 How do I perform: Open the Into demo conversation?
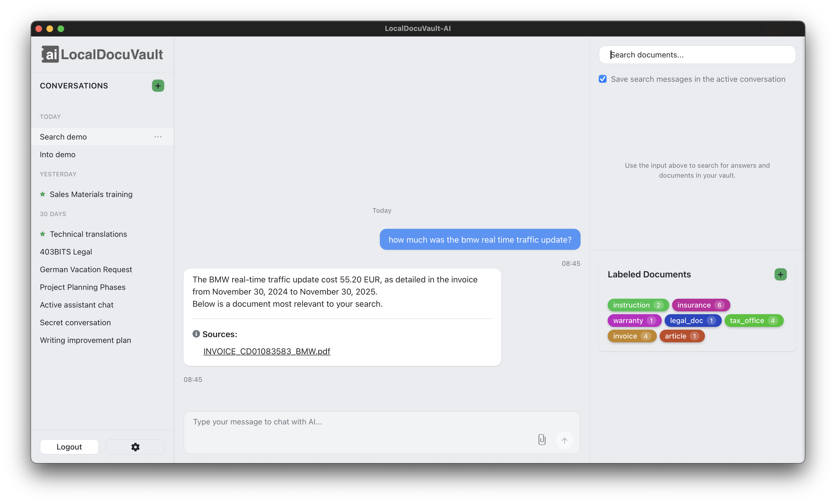coord(102,154)
